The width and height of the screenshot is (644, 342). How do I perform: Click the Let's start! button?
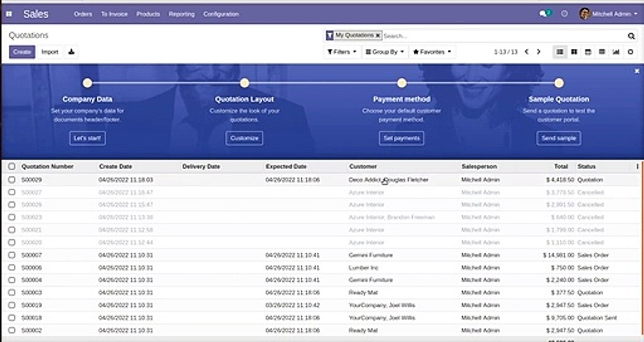coord(87,138)
